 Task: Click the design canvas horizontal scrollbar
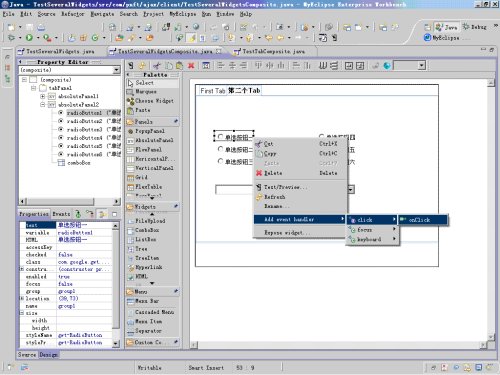coord(339,345)
